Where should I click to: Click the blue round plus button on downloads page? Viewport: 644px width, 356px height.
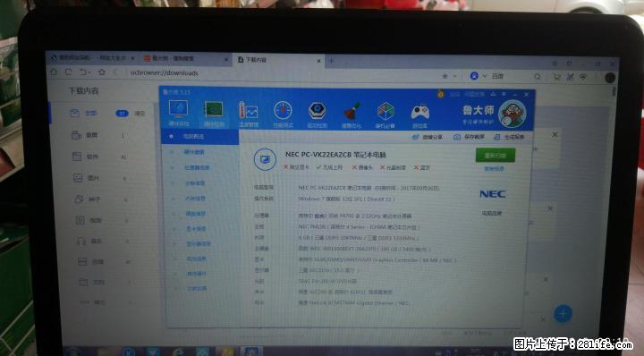(563, 314)
